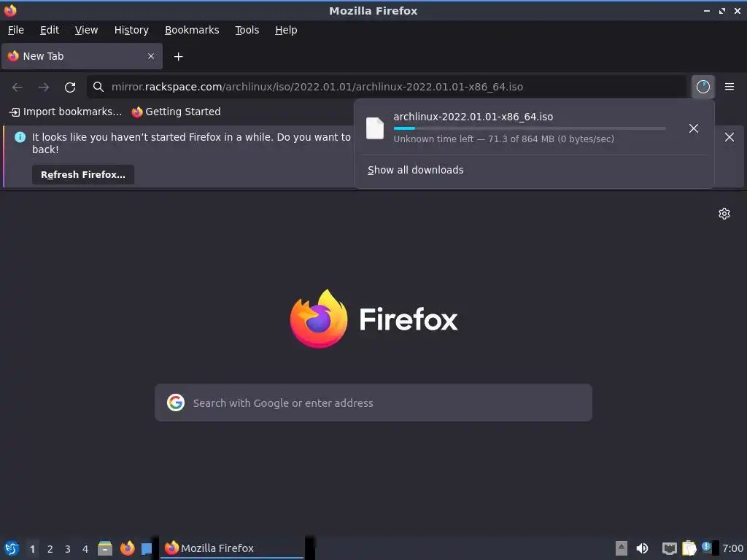Click the taskbar clock showing 7:00
The height and width of the screenshot is (560, 747).
[732, 548]
